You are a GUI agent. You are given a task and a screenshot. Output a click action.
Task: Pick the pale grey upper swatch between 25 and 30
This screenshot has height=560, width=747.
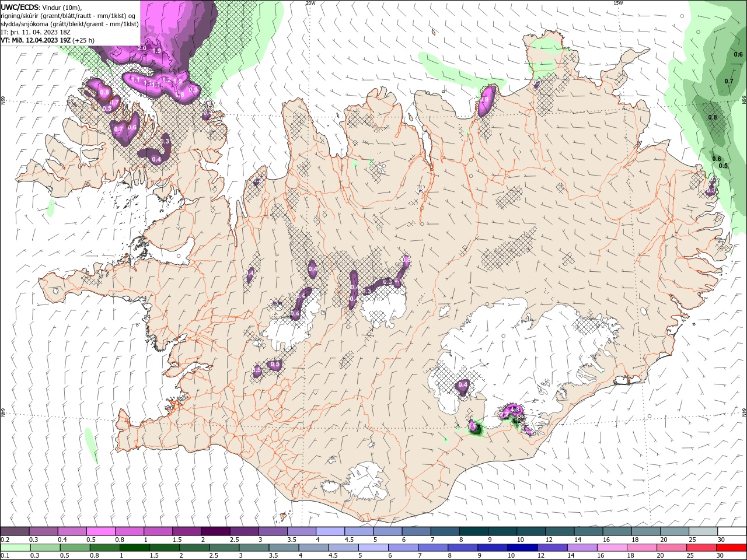point(703,531)
